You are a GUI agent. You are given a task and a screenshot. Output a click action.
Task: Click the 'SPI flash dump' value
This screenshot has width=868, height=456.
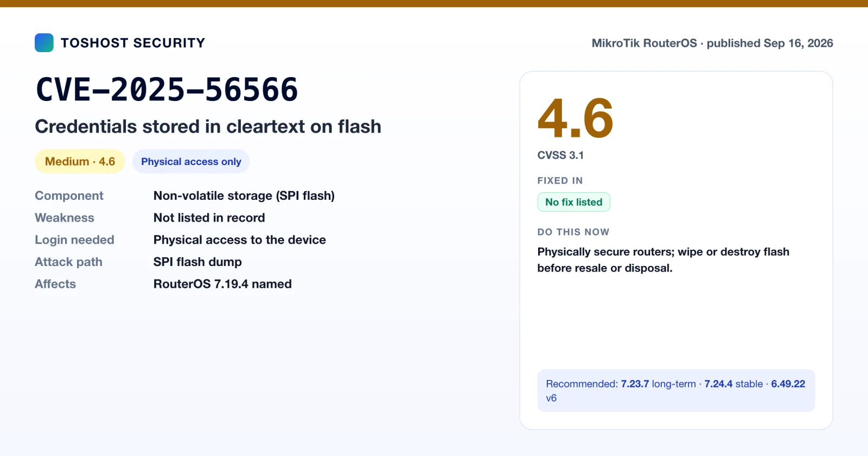point(197,262)
